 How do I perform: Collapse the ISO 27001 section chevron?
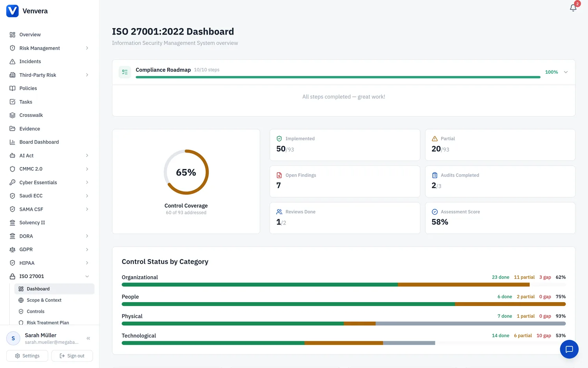pos(87,276)
